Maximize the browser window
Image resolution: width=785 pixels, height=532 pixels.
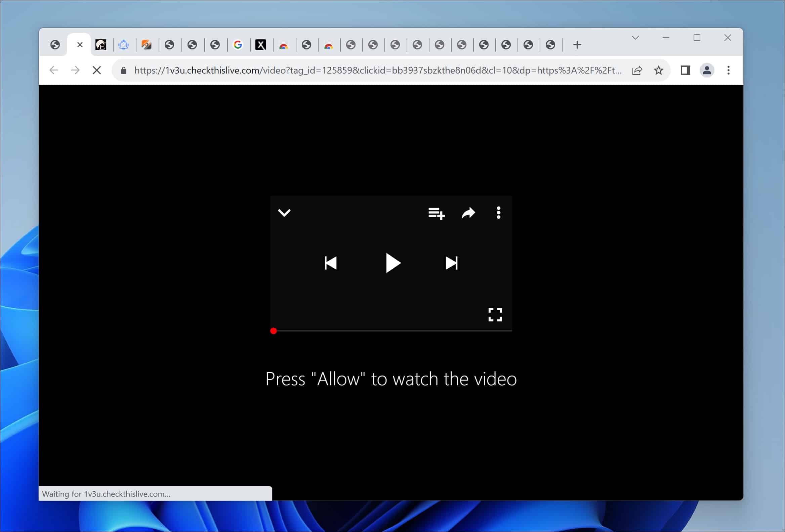pyautogui.click(x=697, y=38)
